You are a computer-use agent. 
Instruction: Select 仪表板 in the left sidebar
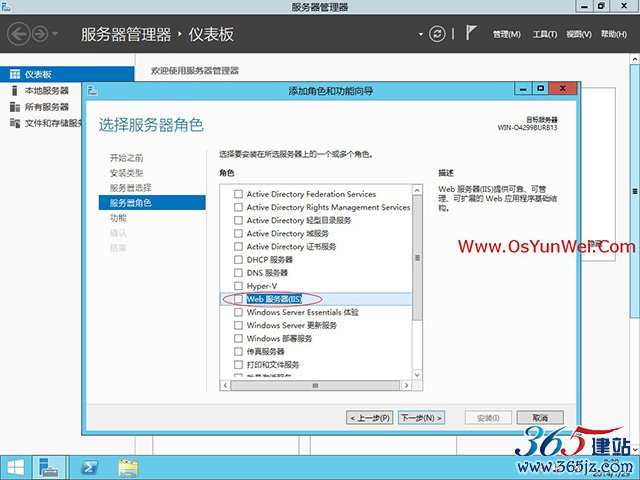tap(67, 74)
